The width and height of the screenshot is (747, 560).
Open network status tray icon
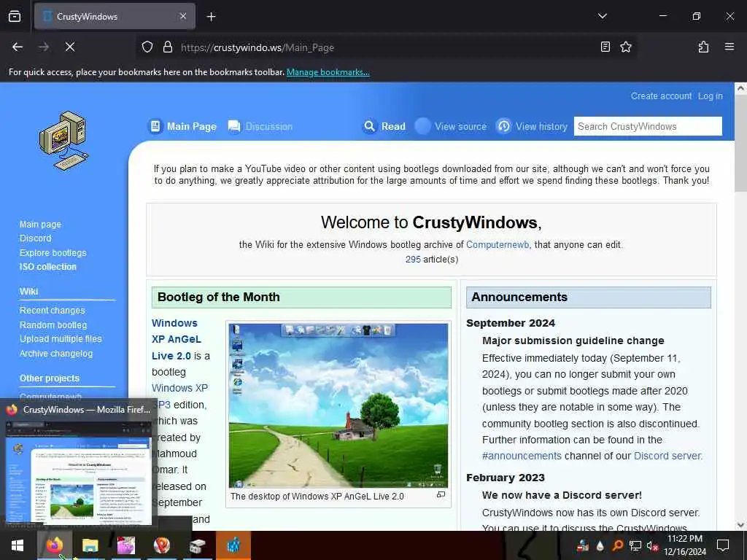point(635,545)
